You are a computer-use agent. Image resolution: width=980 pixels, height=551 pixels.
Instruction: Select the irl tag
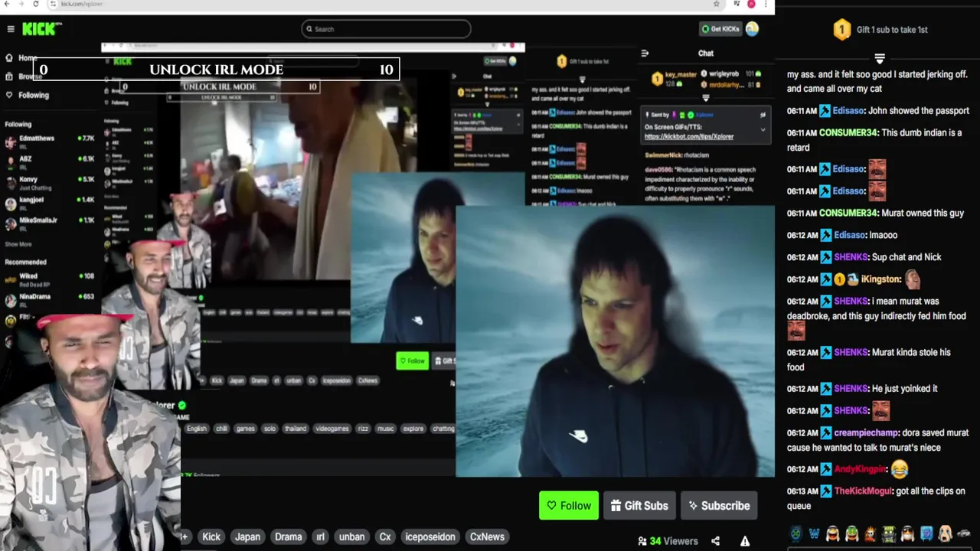coord(321,537)
